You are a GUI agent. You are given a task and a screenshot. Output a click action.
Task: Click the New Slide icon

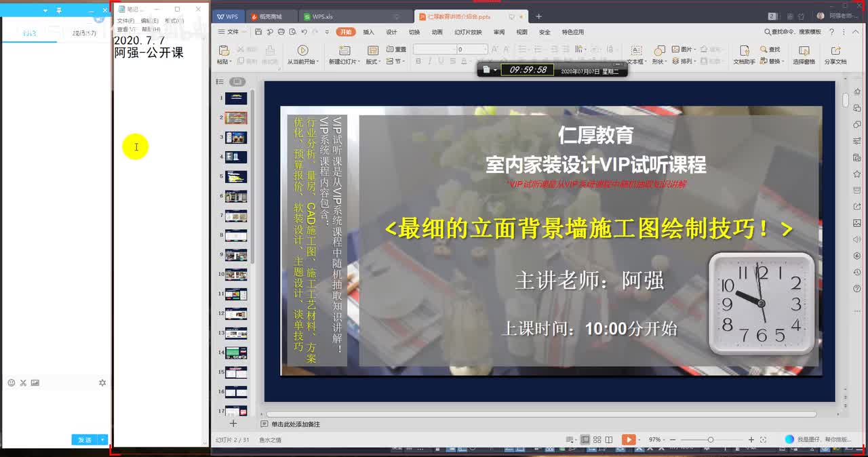[344, 51]
